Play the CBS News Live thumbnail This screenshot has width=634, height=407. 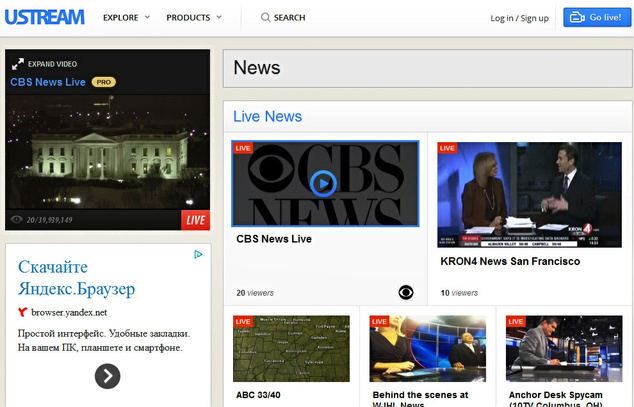coord(323,183)
